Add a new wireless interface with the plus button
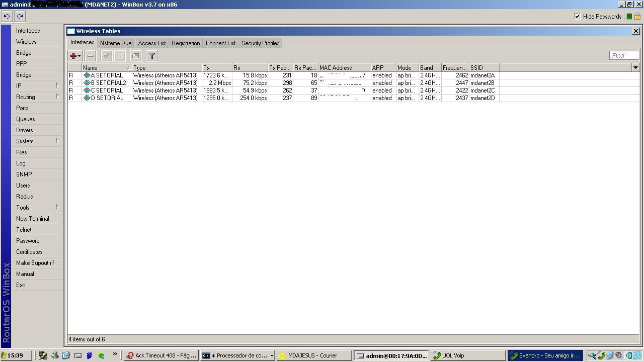The width and height of the screenshot is (644, 362). pyautogui.click(x=75, y=56)
